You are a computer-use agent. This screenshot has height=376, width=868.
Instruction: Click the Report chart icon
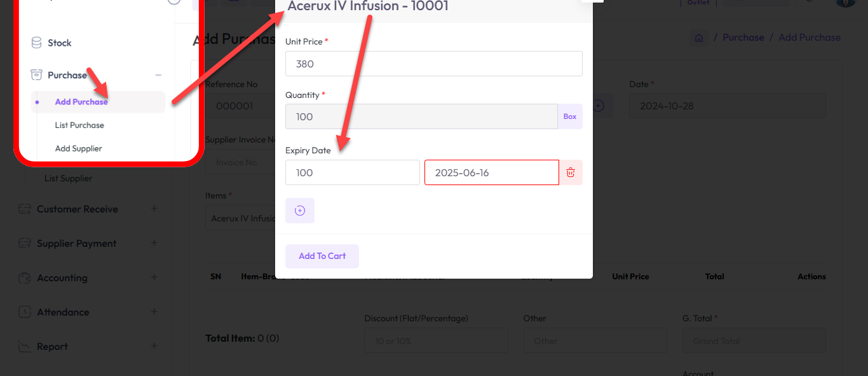tap(25, 347)
